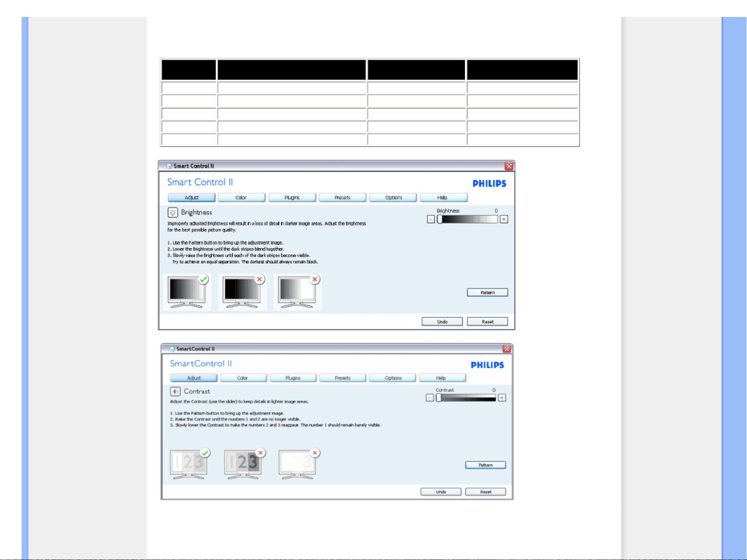The width and height of the screenshot is (747, 560).
Task: Undo the change in the Contrast window
Action: pyautogui.click(x=441, y=492)
